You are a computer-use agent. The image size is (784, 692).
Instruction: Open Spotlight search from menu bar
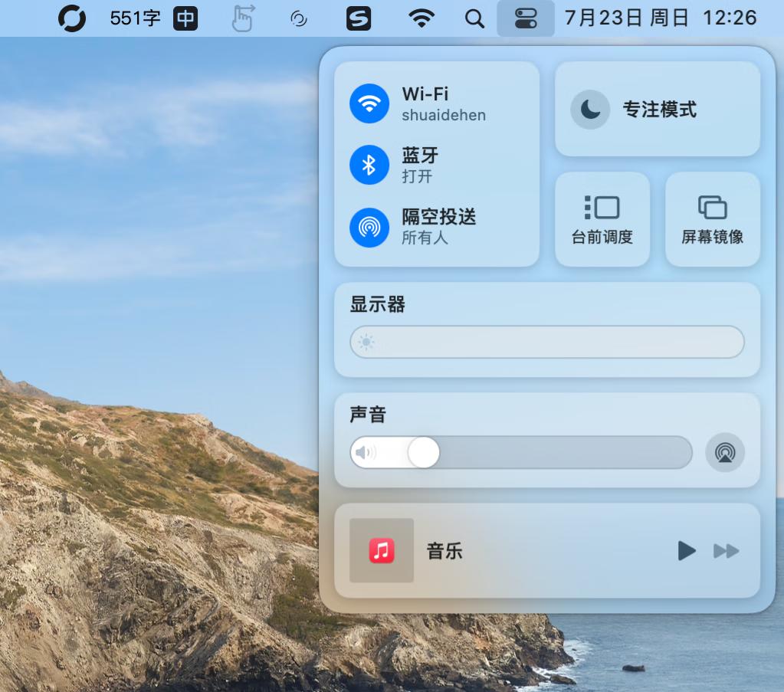[x=474, y=18]
